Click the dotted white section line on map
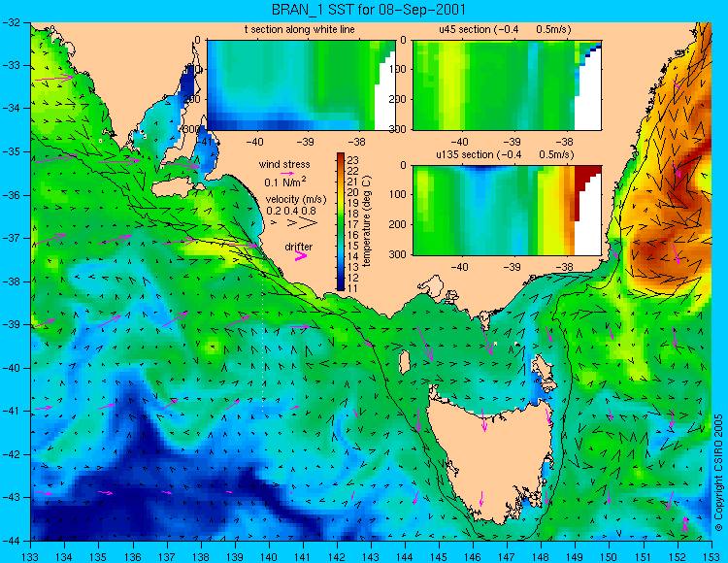This screenshot has height=563, width=728. (263, 344)
